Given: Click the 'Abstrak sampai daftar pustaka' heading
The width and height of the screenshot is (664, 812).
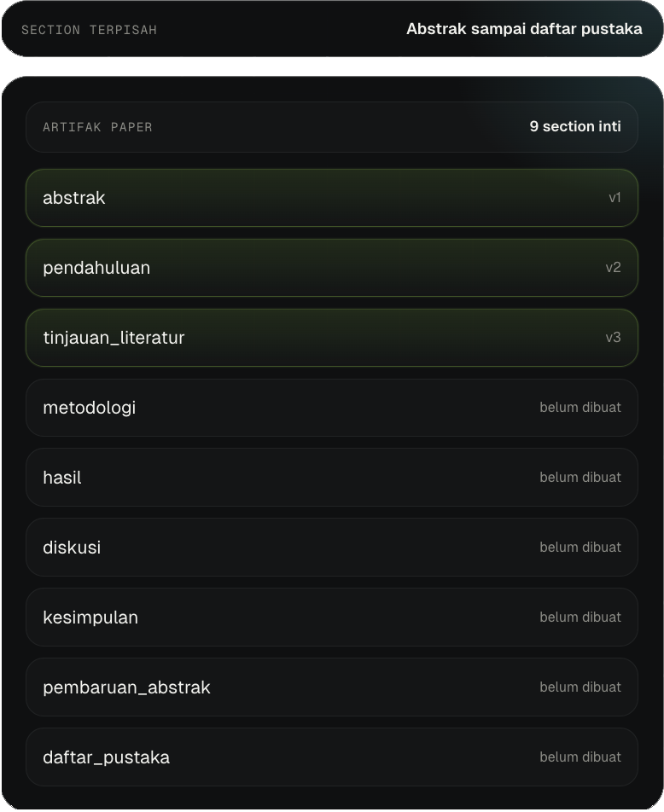Looking at the screenshot, I should [524, 29].
